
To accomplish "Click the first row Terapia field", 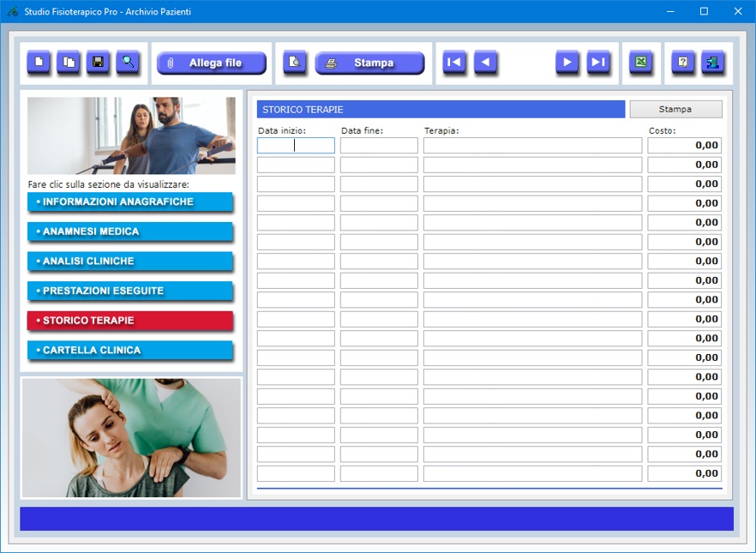I will (533, 145).
